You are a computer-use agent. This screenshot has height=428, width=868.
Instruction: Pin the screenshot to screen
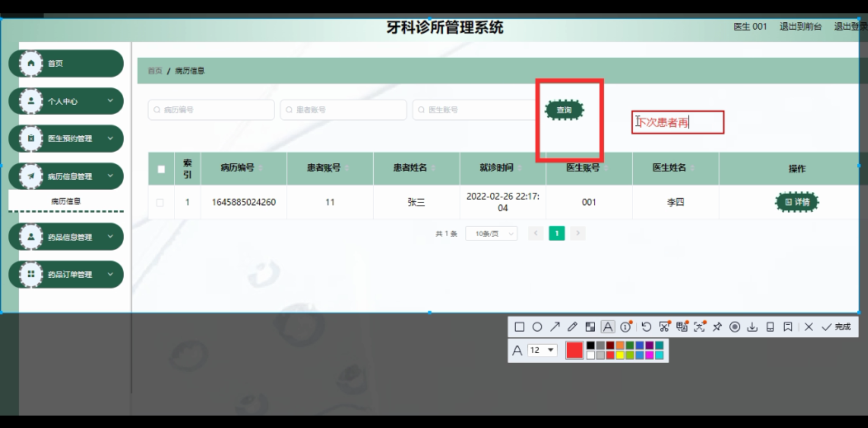pyautogui.click(x=718, y=327)
